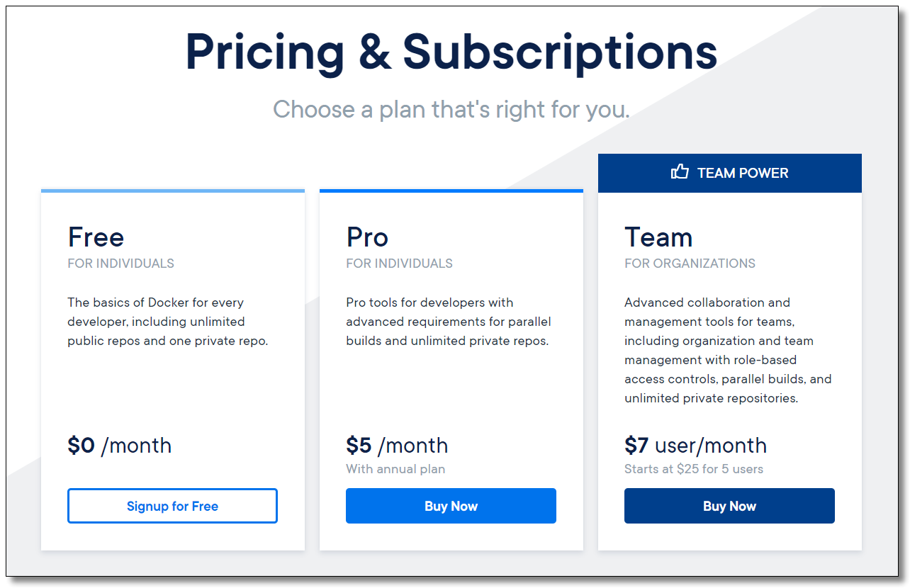Select the Team plan heading

[658, 237]
